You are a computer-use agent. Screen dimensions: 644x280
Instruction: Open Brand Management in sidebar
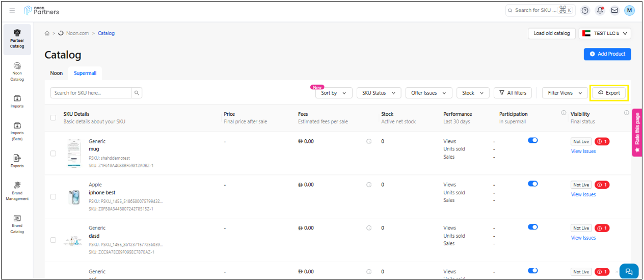pos(17,191)
